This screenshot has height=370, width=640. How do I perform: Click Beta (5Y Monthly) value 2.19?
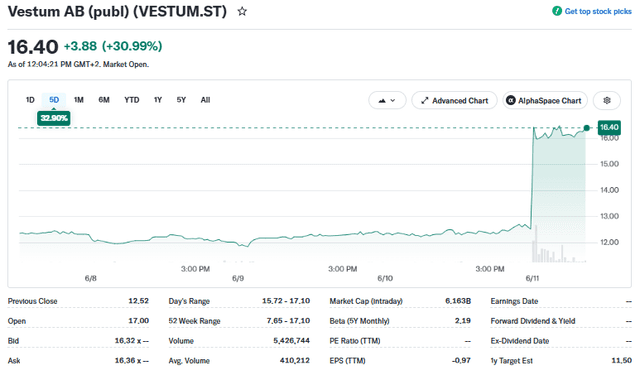(x=462, y=321)
